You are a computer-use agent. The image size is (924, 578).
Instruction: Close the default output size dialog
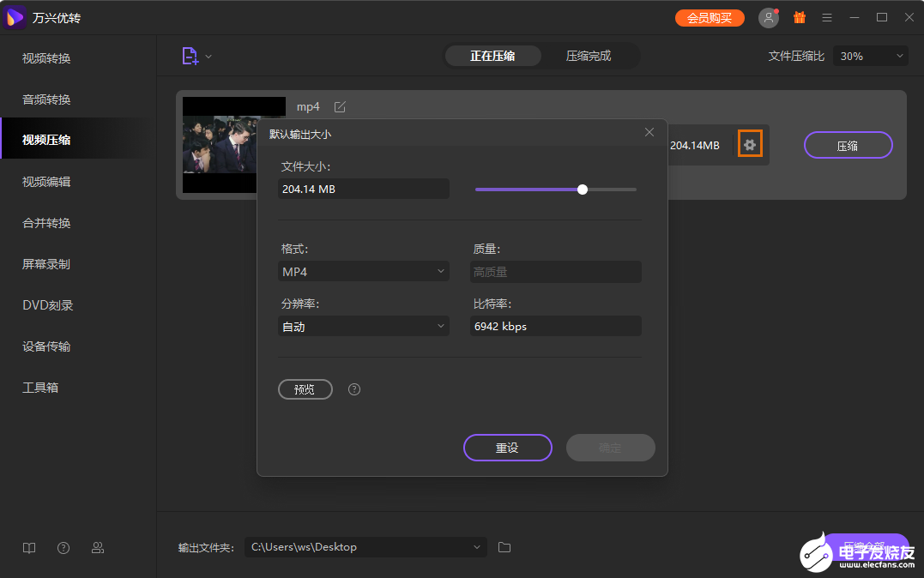point(649,132)
